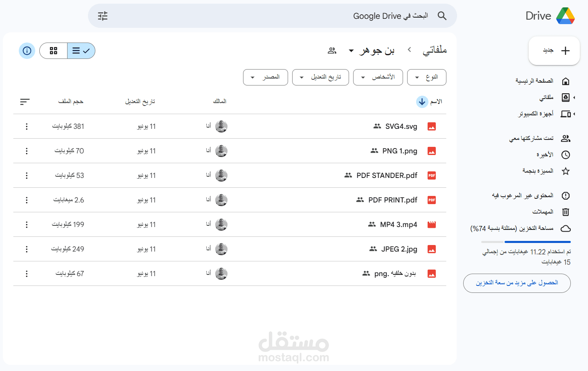Click the shared folder people icon beside بن جوهر
Screen dimensions: 588x371
332,50
